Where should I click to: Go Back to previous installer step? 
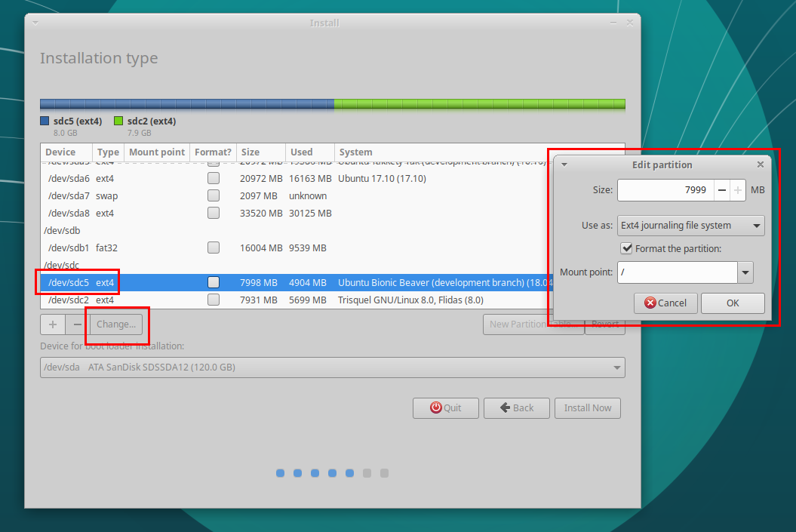517,408
